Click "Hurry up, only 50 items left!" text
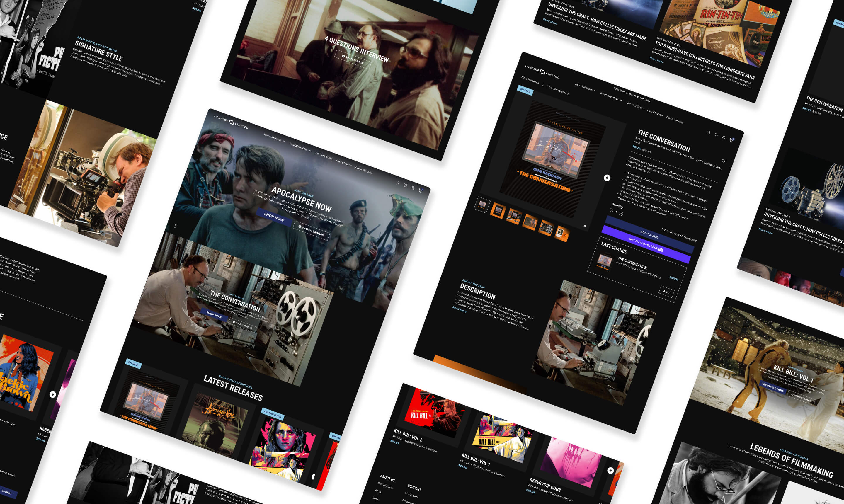Viewport: 844px width, 504px height. (679, 235)
